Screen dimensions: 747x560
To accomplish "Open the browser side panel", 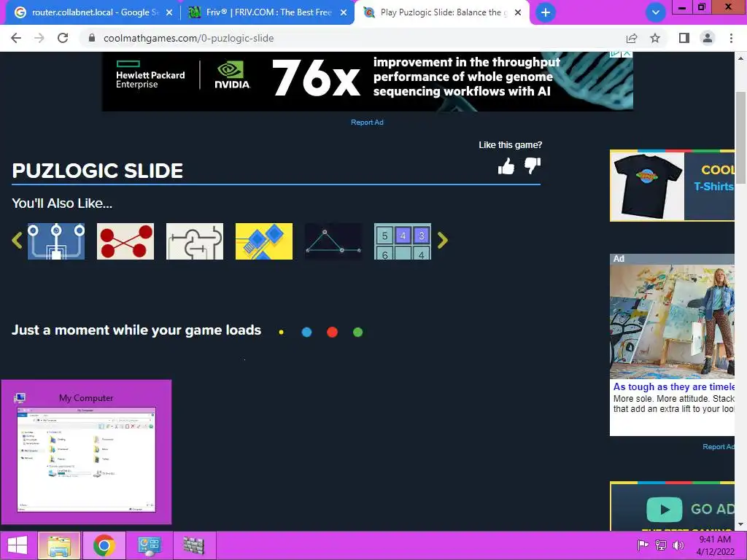I will click(x=684, y=38).
